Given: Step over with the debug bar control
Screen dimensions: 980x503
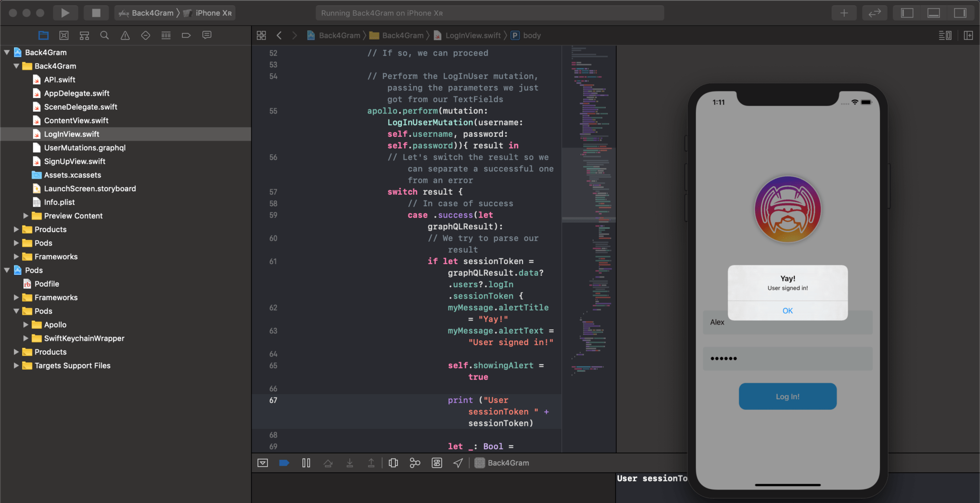Looking at the screenshot, I should click(x=328, y=462).
